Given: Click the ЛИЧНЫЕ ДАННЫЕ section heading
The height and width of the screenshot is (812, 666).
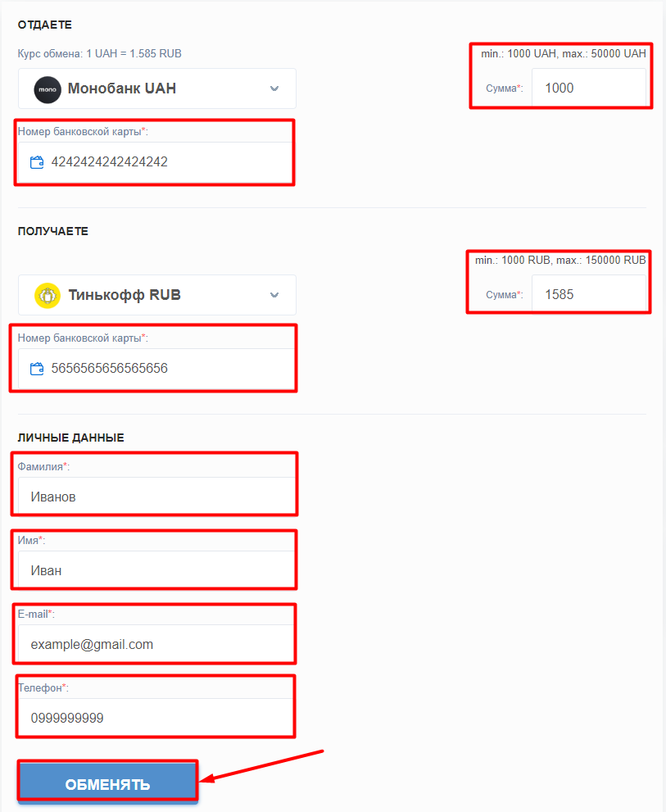Looking at the screenshot, I should pos(71,438).
